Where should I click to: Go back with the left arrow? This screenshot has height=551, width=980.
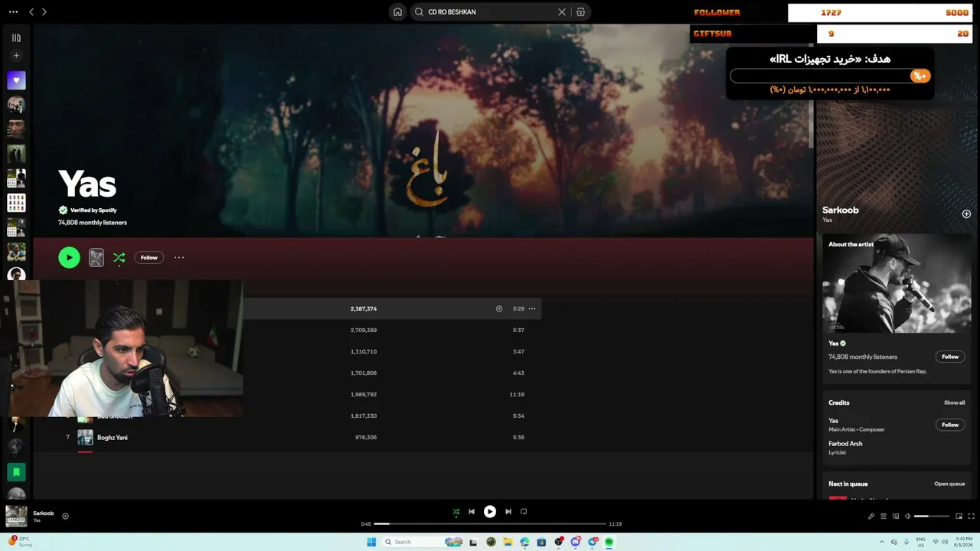[x=31, y=12]
